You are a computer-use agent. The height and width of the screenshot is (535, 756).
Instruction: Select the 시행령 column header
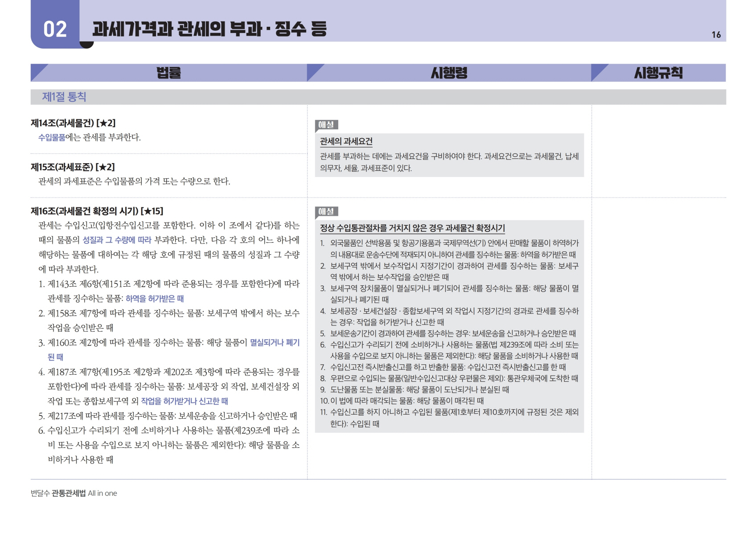pyautogui.click(x=449, y=73)
